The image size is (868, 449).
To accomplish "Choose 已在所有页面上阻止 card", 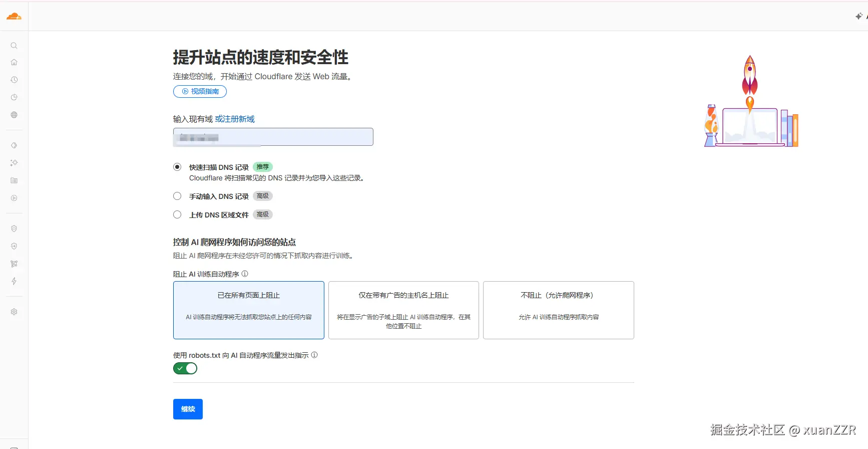I will (249, 310).
